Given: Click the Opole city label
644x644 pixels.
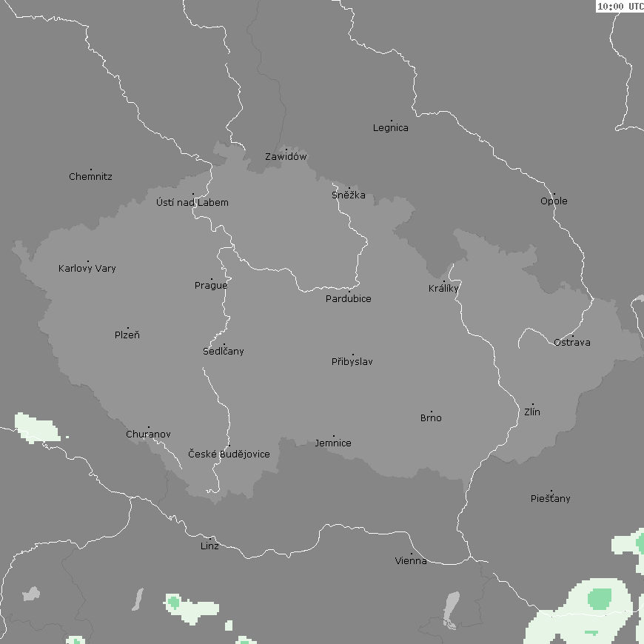Looking at the screenshot, I should click(554, 201).
